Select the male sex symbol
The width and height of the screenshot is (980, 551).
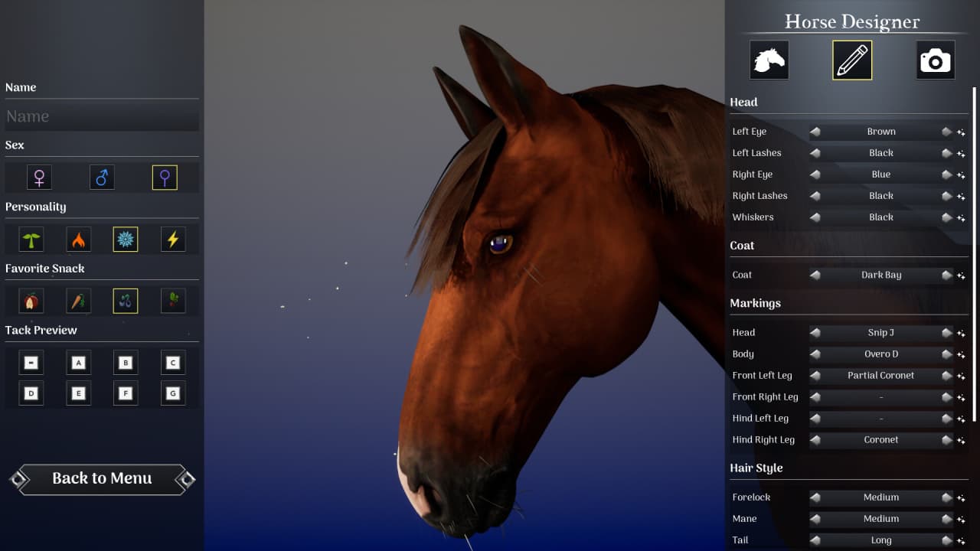tap(101, 177)
